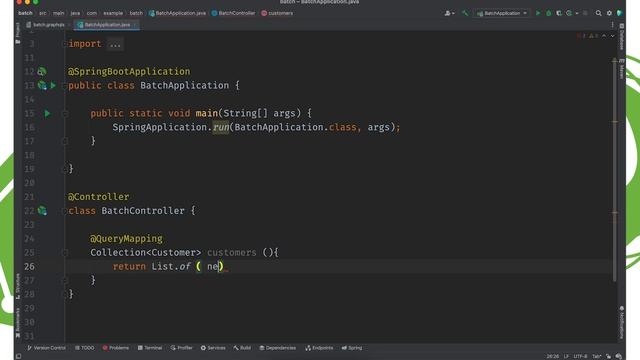Toggle read-only lock icon in status bar
Image resolution: width=640 pixels, height=360 pixels.
pyautogui.click(x=609, y=356)
